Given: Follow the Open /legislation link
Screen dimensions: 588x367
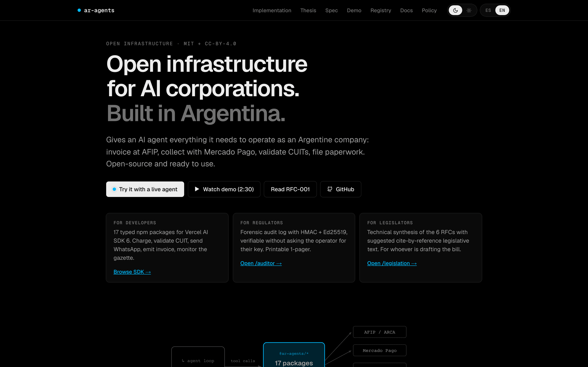Looking at the screenshot, I should pyautogui.click(x=392, y=263).
